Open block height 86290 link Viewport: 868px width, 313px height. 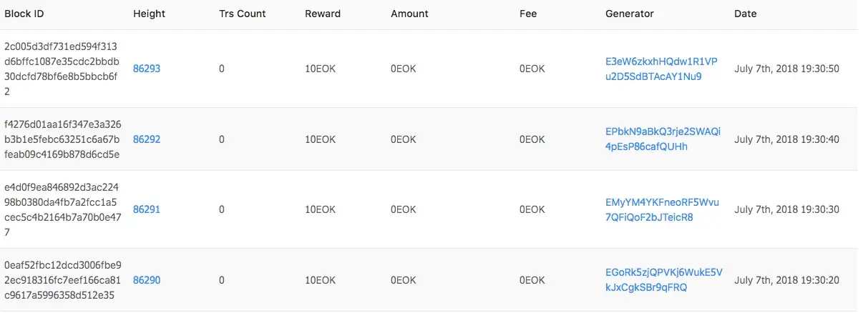coord(147,280)
